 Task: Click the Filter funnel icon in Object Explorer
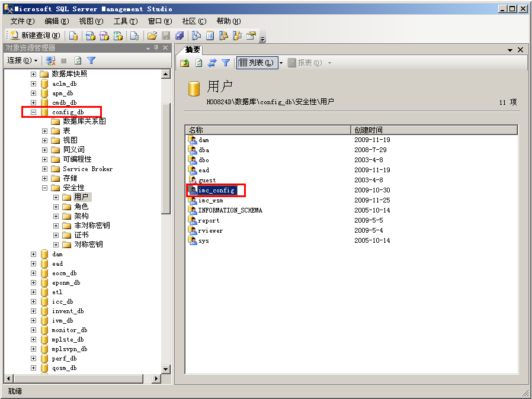pos(91,61)
